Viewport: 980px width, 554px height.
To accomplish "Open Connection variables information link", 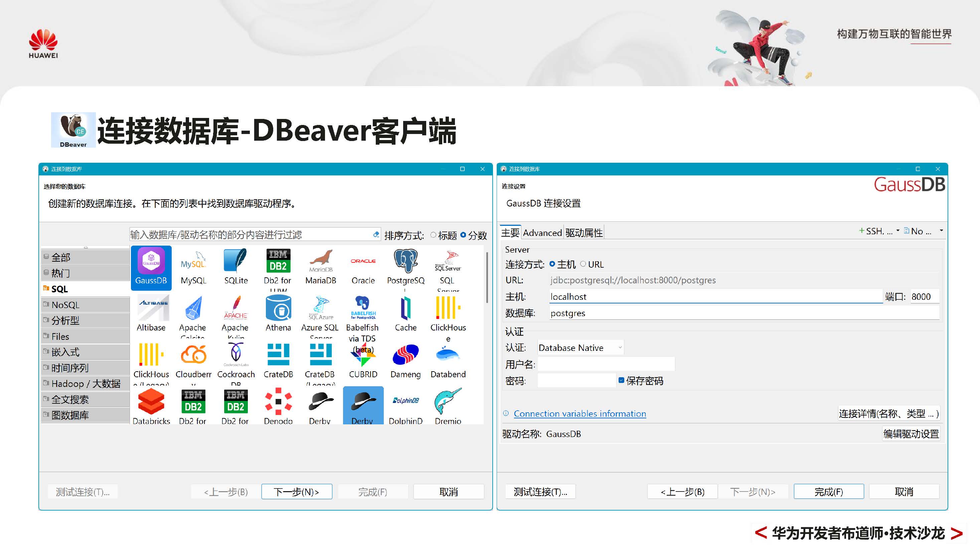I will 580,414.
